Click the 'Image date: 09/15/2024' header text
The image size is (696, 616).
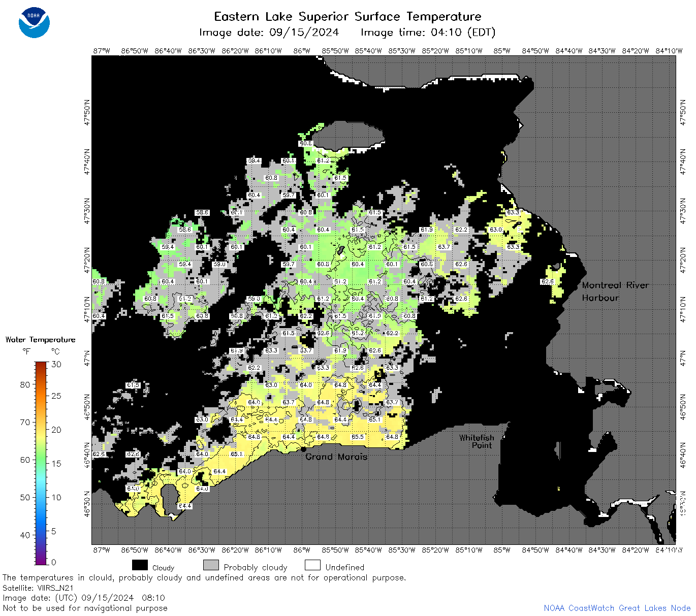pyautogui.click(x=269, y=33)
